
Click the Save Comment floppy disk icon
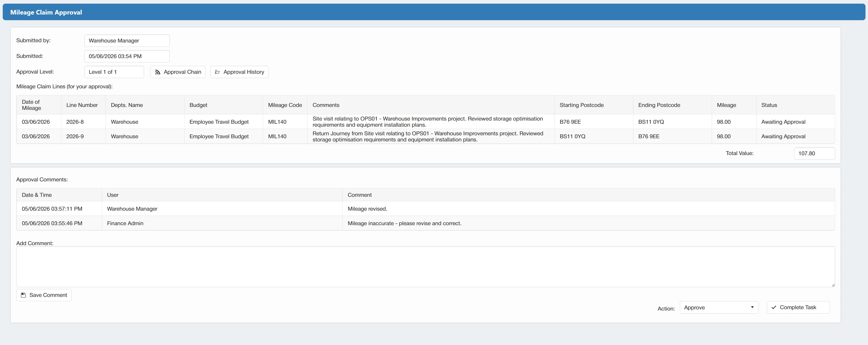(23, 295)
